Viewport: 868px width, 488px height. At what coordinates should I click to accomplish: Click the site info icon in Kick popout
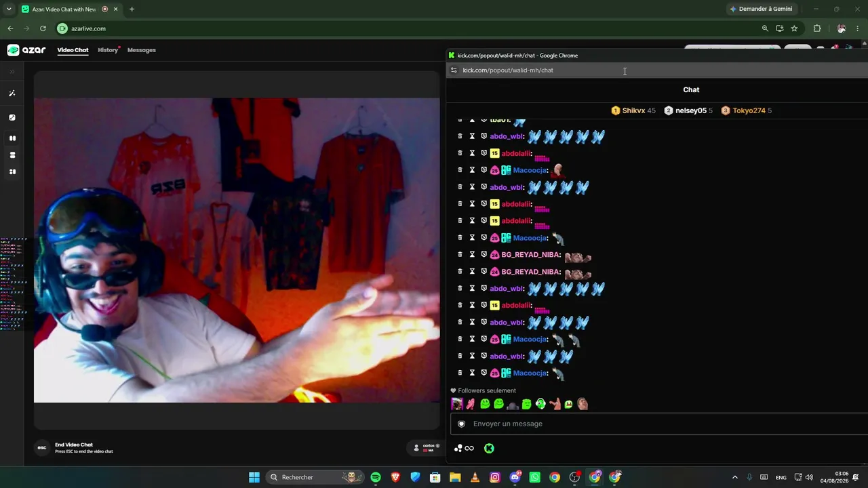click(454, 70)
